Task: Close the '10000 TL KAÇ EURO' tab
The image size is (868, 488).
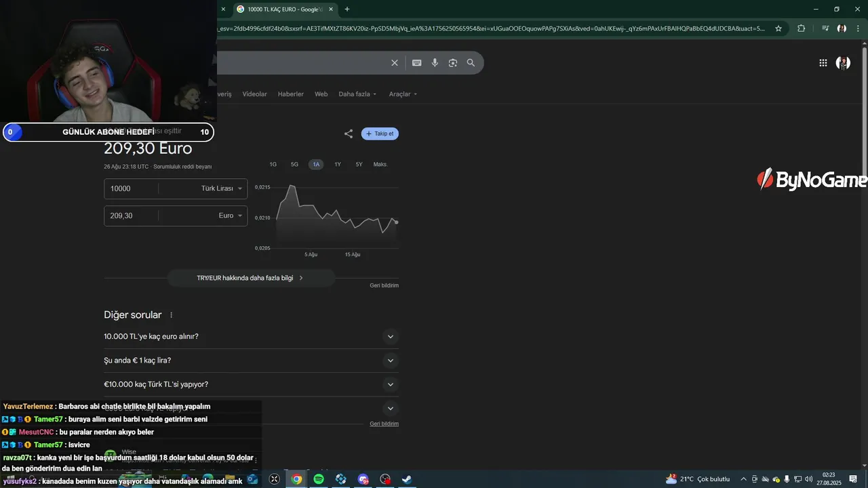Action: pos(331,9)
